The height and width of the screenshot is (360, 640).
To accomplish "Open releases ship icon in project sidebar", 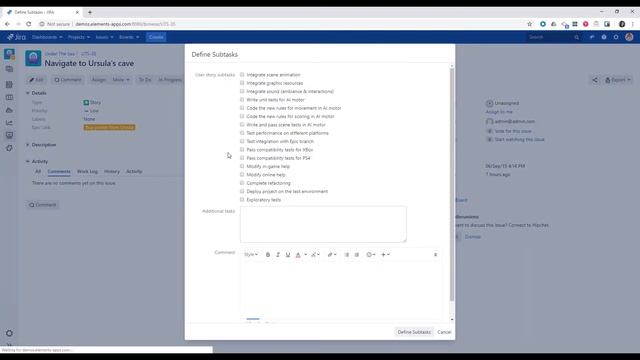I will click(x=9, y=110).
